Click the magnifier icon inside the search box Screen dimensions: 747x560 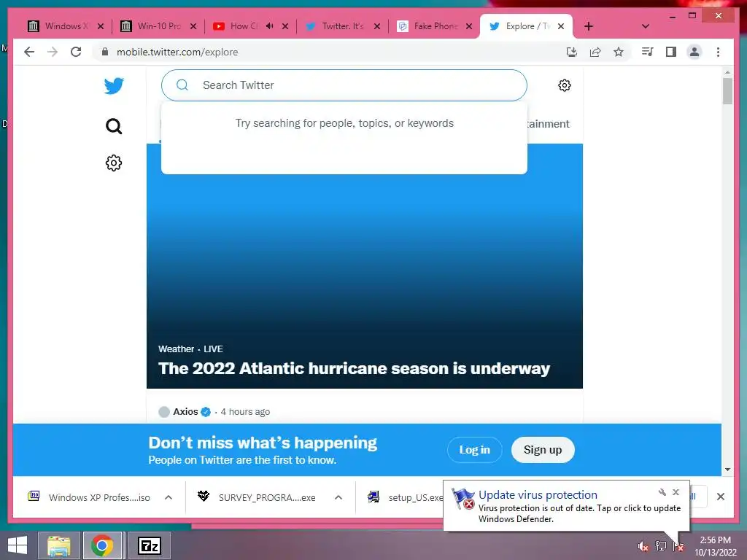182,85
